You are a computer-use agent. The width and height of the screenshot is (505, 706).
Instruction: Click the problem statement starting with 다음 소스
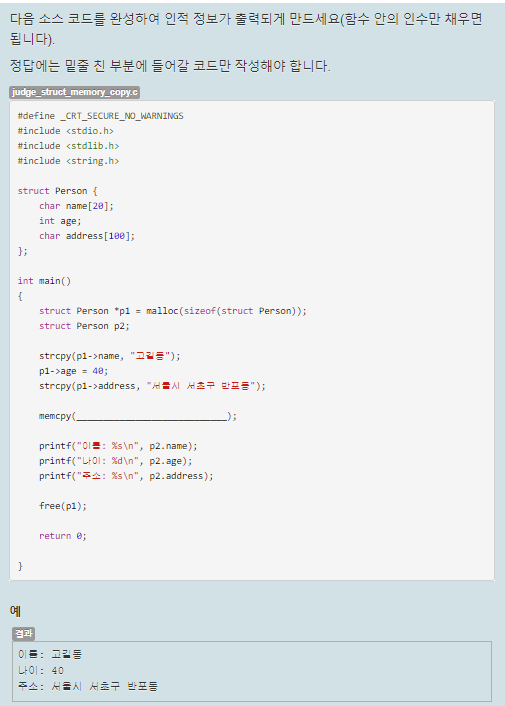[246, 28]
